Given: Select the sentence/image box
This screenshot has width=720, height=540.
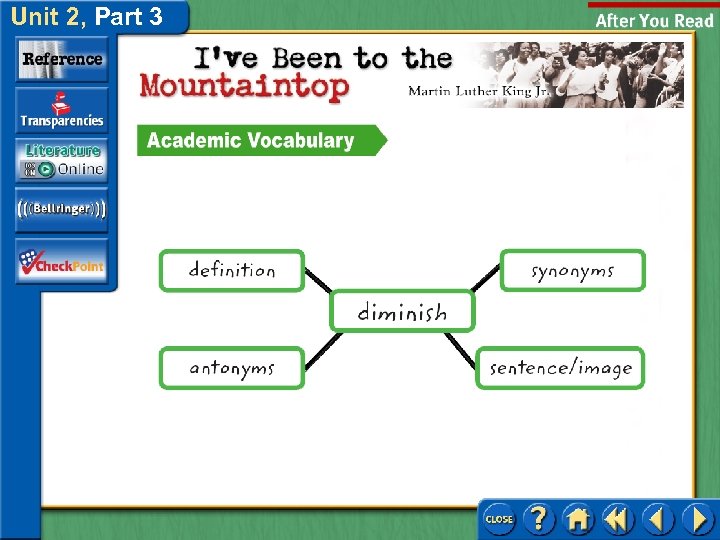Looking at the screenshot, I should pyautogui.click(x=560, y=368).
